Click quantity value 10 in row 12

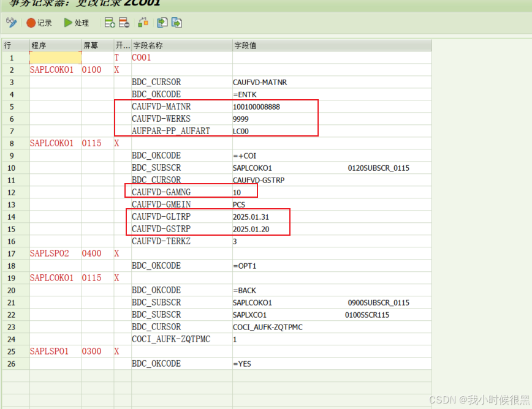(237, 192)
